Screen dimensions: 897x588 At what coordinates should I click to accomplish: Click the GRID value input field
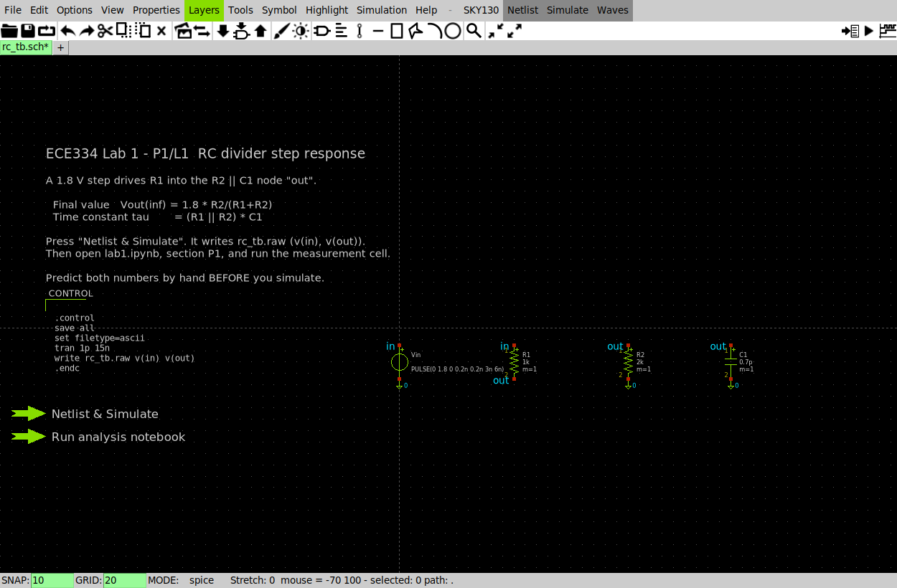pos(124,580)
